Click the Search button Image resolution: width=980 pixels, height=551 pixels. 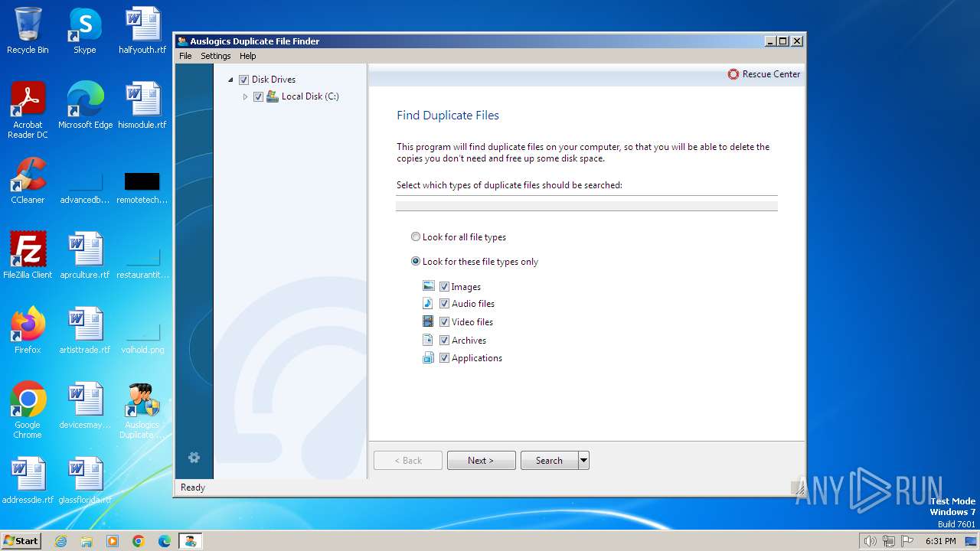[x=549, y=460]
